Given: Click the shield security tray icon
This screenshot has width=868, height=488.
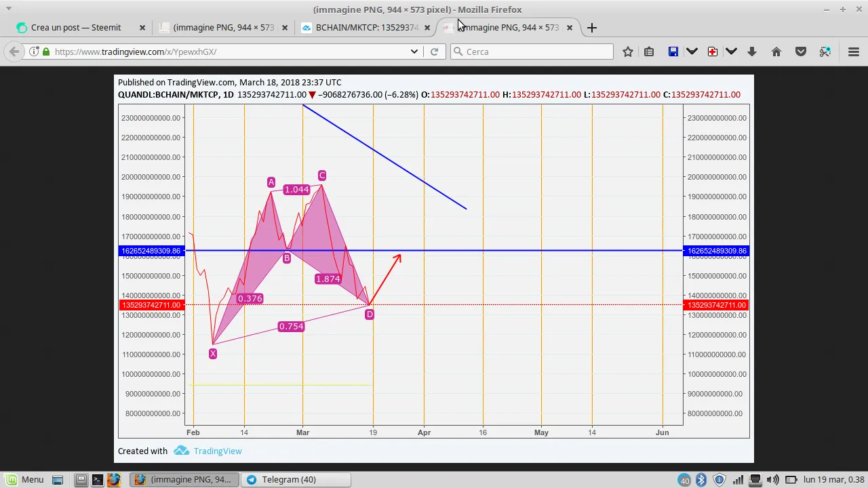Looking at the screenshot, I should click(719, 480).
